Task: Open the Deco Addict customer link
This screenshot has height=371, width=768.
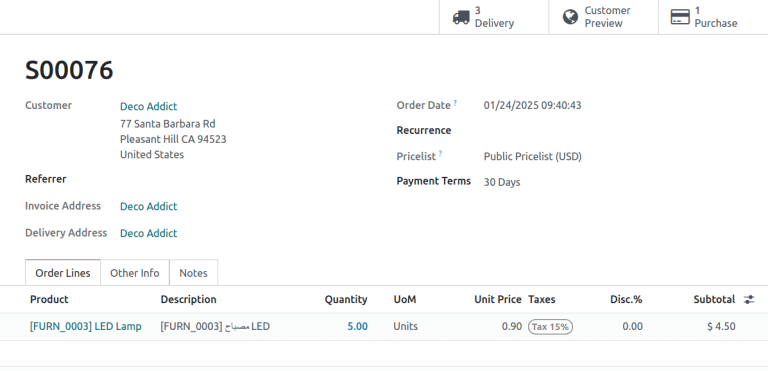Action: click(x=148, y=106)
